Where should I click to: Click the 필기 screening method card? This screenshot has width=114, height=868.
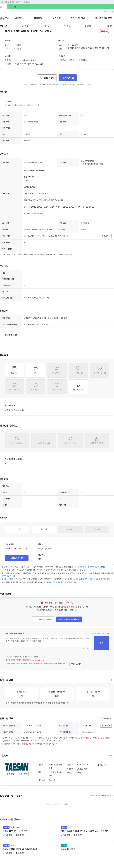[x=70, y=529]
